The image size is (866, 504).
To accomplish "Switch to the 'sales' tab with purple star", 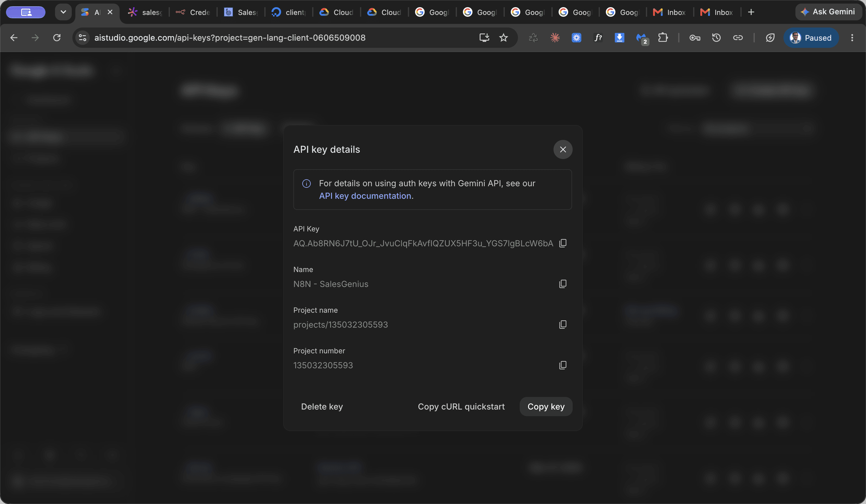I will point(145,12).
